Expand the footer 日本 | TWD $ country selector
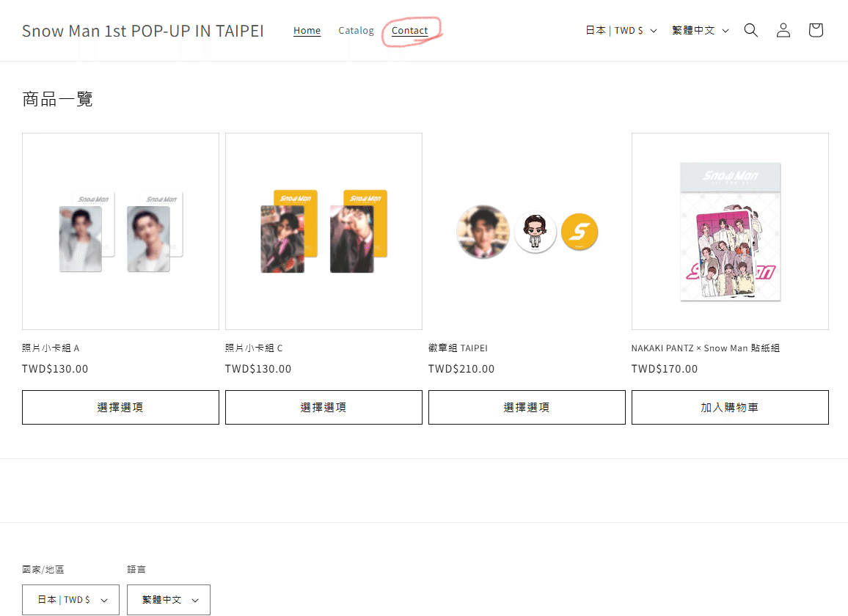 tap(71, 599)
